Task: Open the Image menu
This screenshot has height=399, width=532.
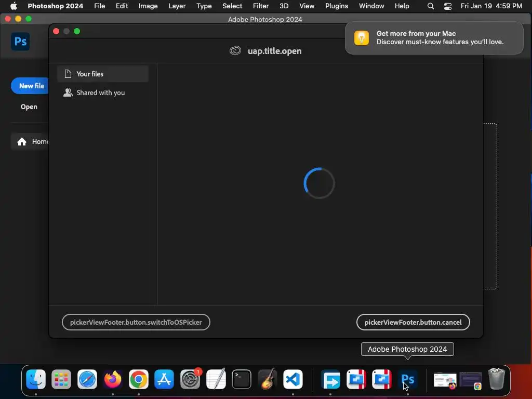Action: pos(148,6)
